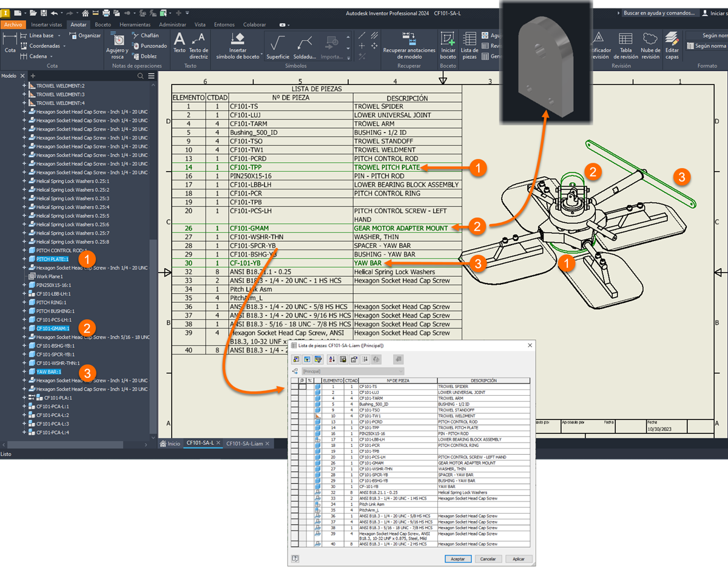Expand the PIN250X15-16:1 node
This screenshot has height=567, width=728.
click(x=24, y=285)
